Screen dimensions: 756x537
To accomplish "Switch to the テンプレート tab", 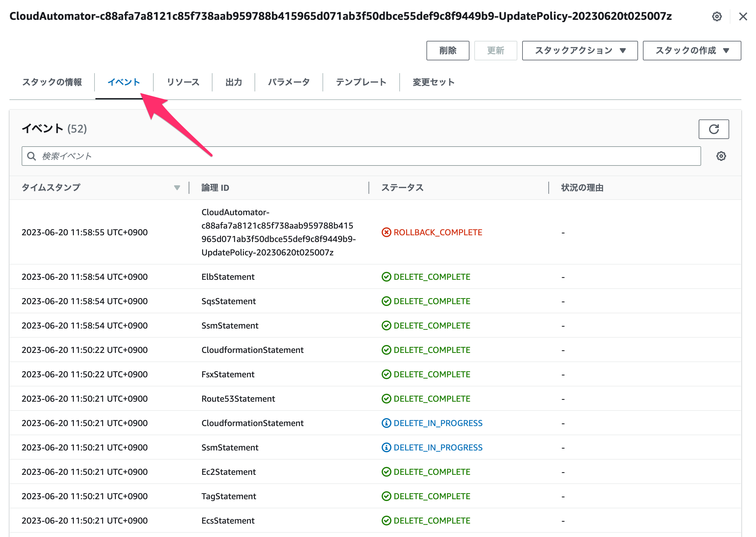I will coord(361,82).
